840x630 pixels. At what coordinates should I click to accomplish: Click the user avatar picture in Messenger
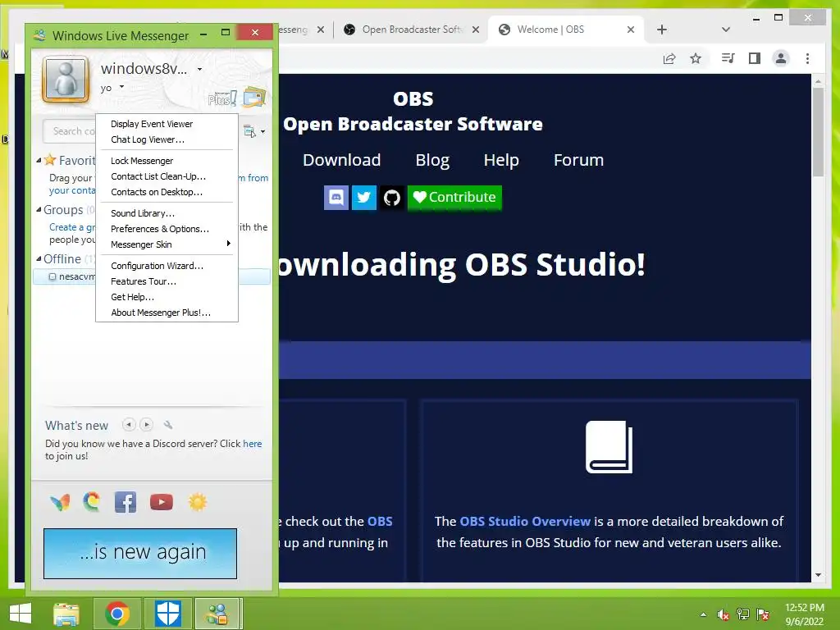click(66, 80)
